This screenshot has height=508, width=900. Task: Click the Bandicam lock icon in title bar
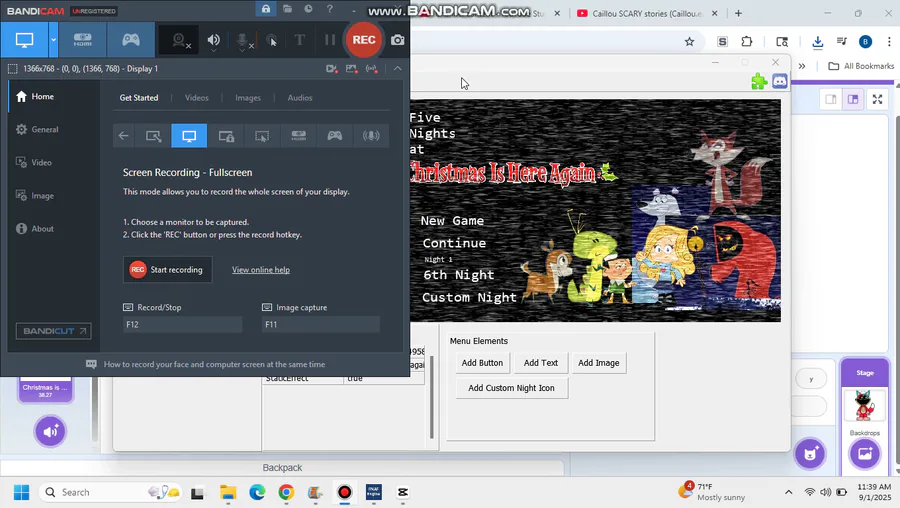click(266, 9)
